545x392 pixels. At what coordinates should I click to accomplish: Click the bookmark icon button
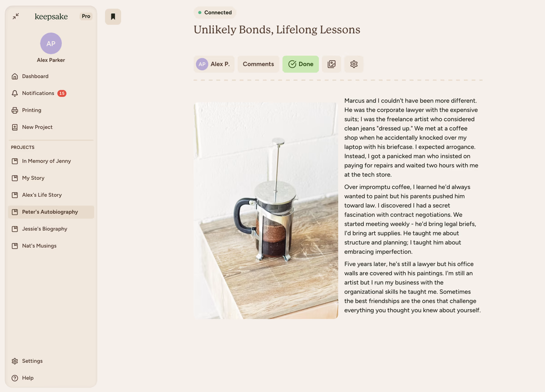pos(113,17)
